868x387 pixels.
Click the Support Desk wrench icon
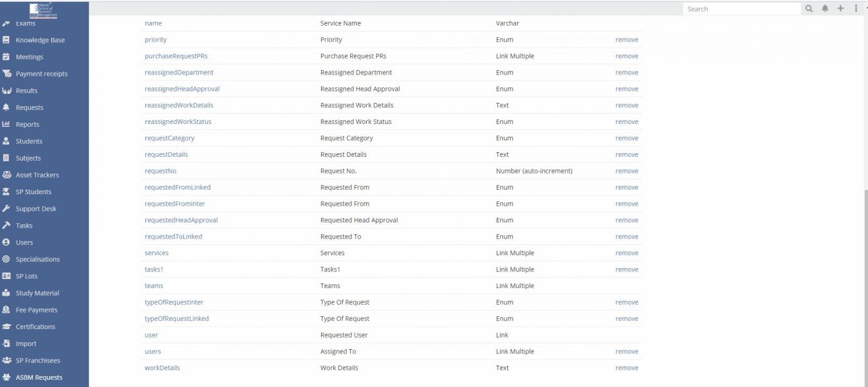coord(6,208)
